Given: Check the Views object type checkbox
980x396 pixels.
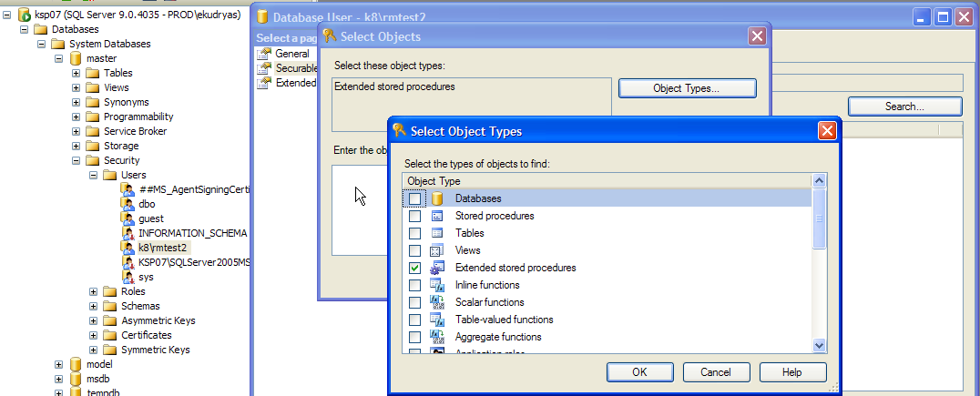Looking at the screenshot, I should coord(415,250).
